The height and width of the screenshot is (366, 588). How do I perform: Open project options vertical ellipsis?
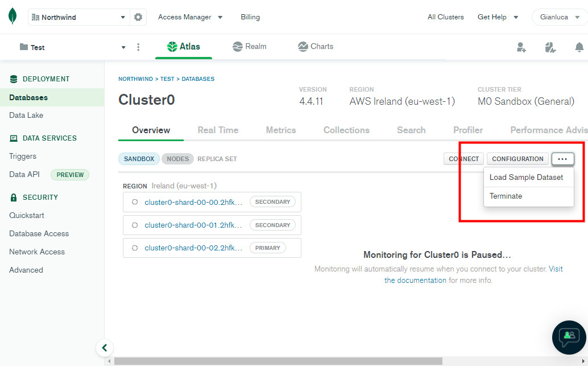pyautogui.click(x=138, y=47)
